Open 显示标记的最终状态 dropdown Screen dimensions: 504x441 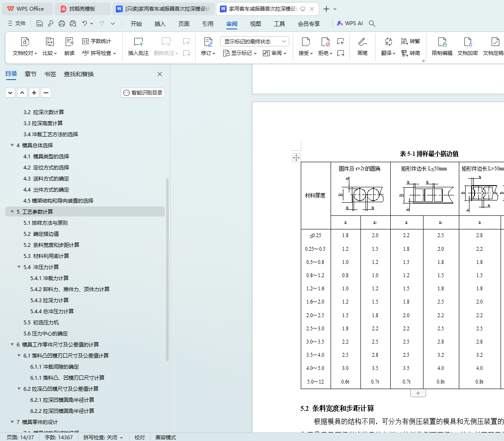pyautogui.click(x=255, y=41)
